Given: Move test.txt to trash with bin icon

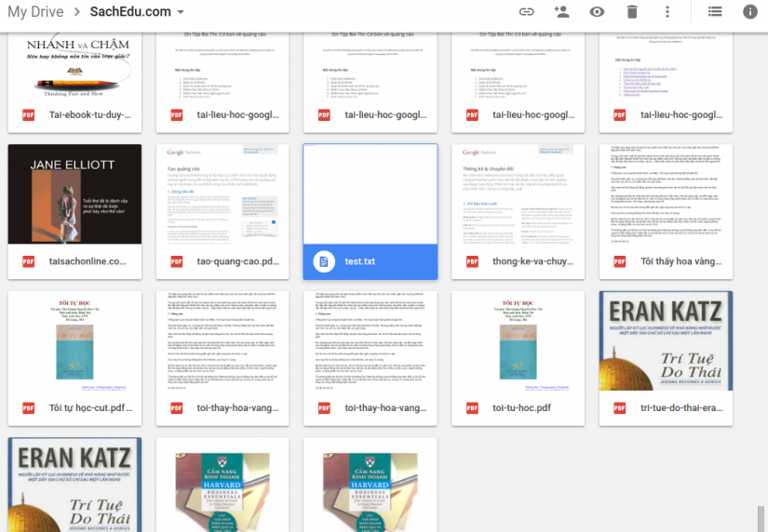Looking at the screenshot, I should point(632,12).
